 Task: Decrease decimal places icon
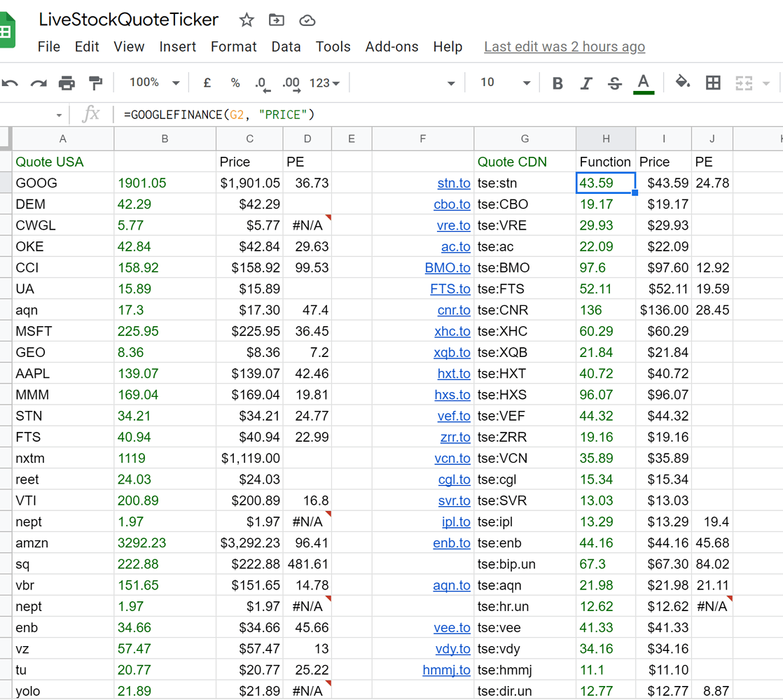(262, 84)
